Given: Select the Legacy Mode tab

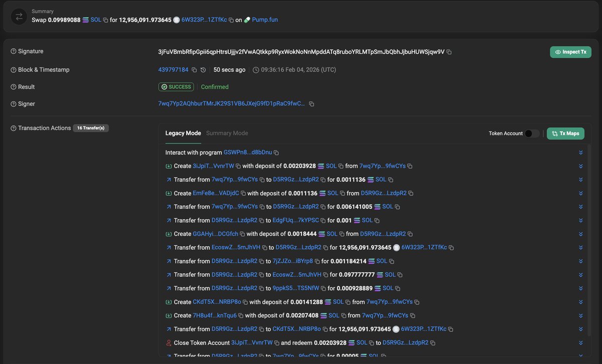Looking at the screenshot, I should click(183, 133).
